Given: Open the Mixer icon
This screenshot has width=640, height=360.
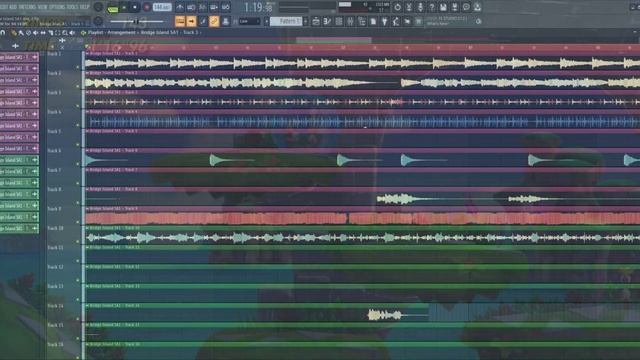Looking at the screenshot, I should click(x=350, y=22).
